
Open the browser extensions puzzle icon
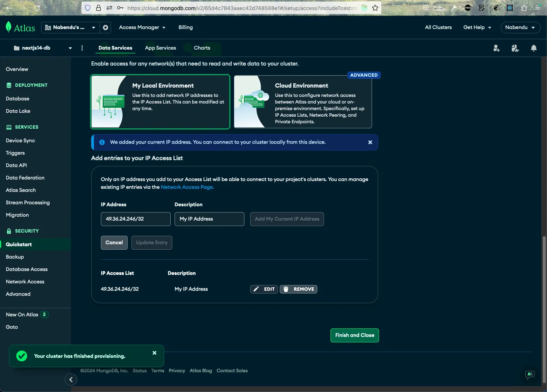[524, 8]
